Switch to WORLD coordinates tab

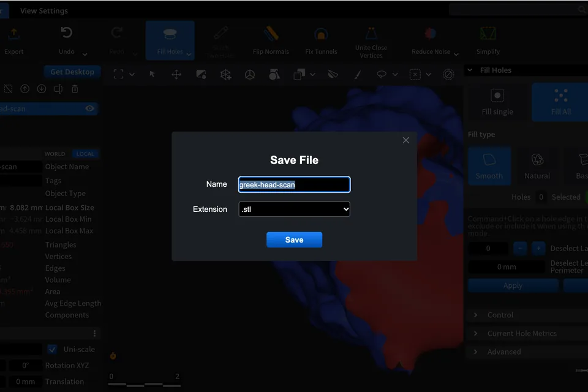(55, 154)
